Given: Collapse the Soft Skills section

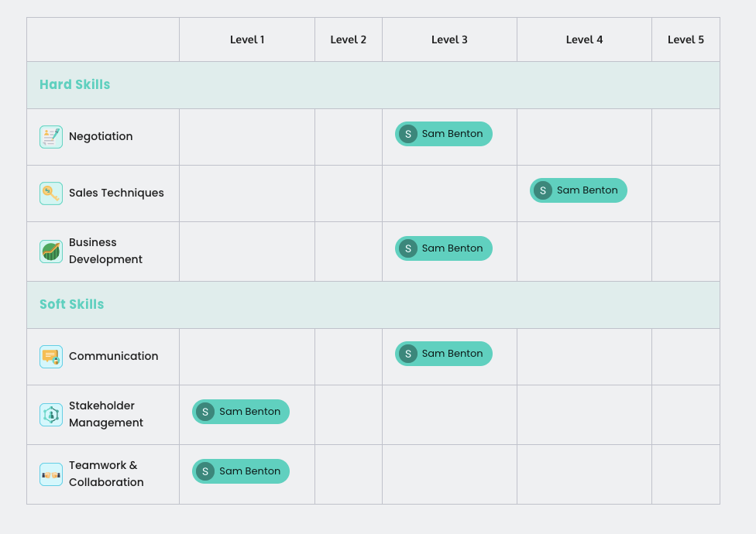Looking at the screenshot, I should pyautogui.click(x=71, y=304).
